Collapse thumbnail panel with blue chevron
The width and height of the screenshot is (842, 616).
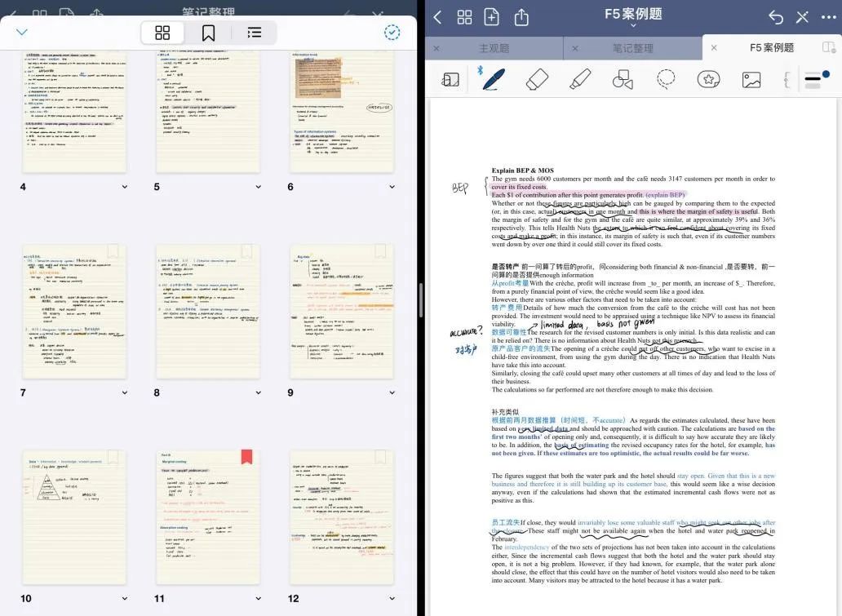point(22,33)
